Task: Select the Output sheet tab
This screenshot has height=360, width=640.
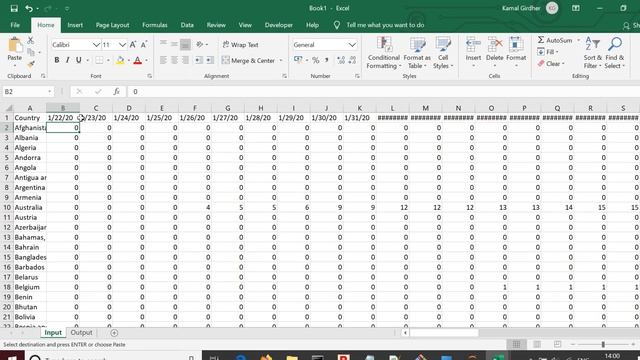Action: [x=82, y=333]
